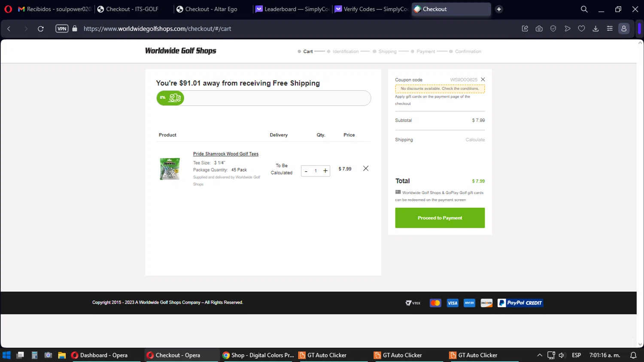Click the Subtotal $ 7.99 value

[478, 120]
